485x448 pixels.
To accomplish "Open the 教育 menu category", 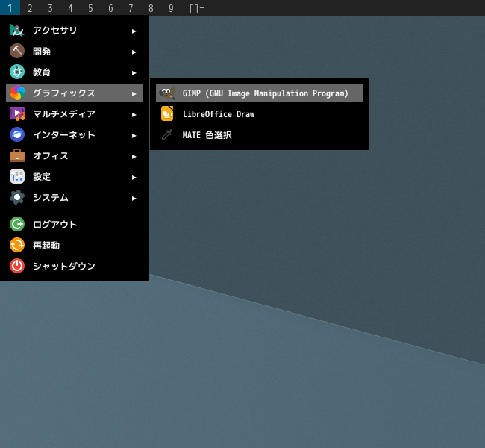I will point(75,72).
